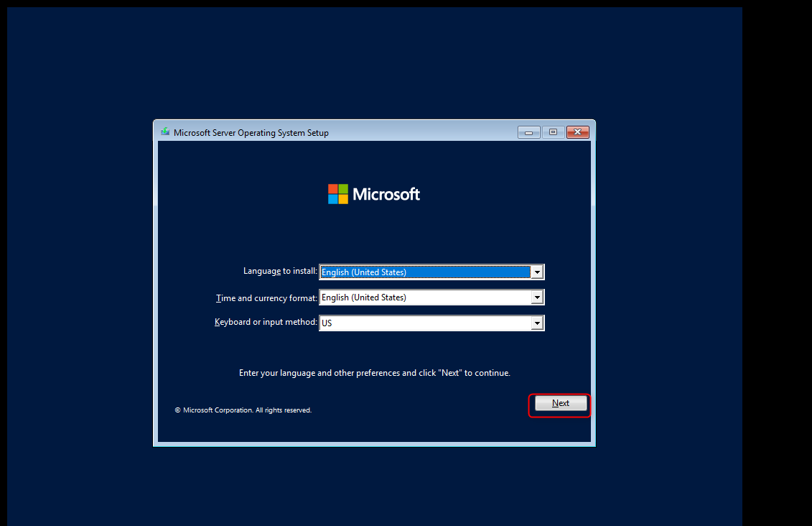
Task: Expand the Time and currency format dropdown arrow
Action: [537, 297]
